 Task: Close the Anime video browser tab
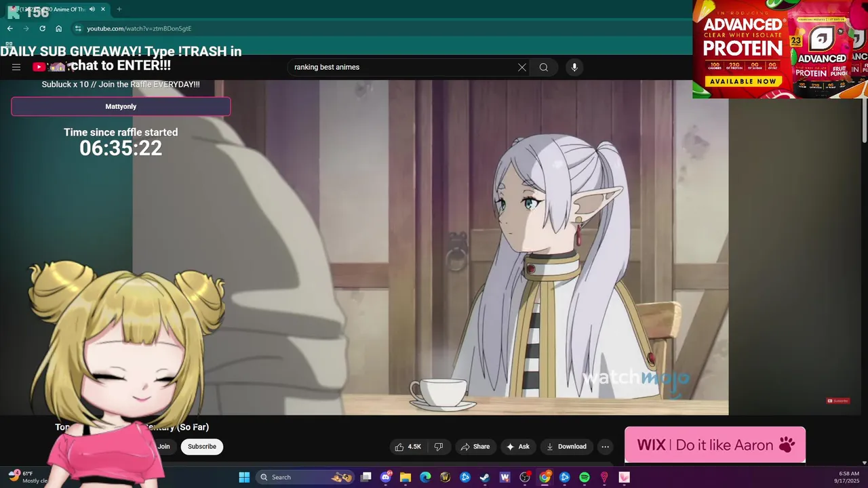point(103,9)
